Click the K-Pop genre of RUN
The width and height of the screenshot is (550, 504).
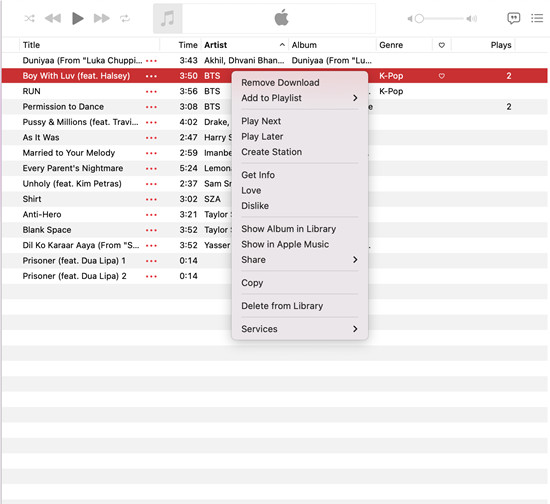click(x=391, y=91)
